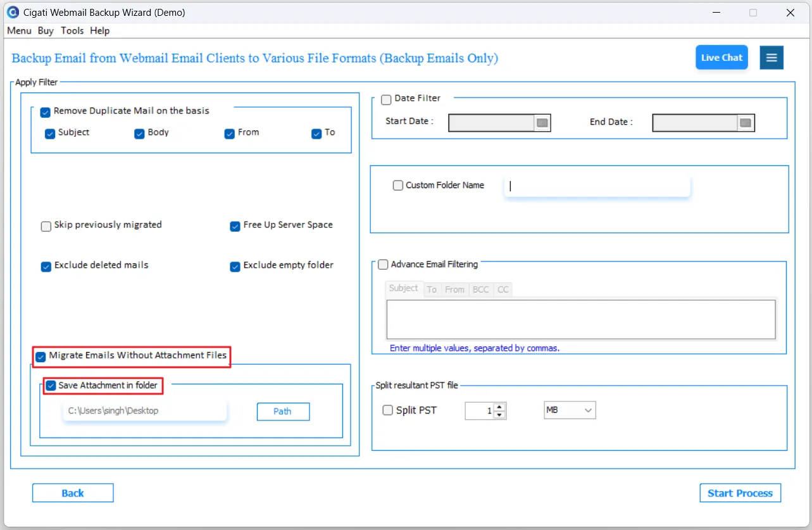This screenshot has width=812, height=530.
Task: Click Start Process button
Action: coord(740,493)
